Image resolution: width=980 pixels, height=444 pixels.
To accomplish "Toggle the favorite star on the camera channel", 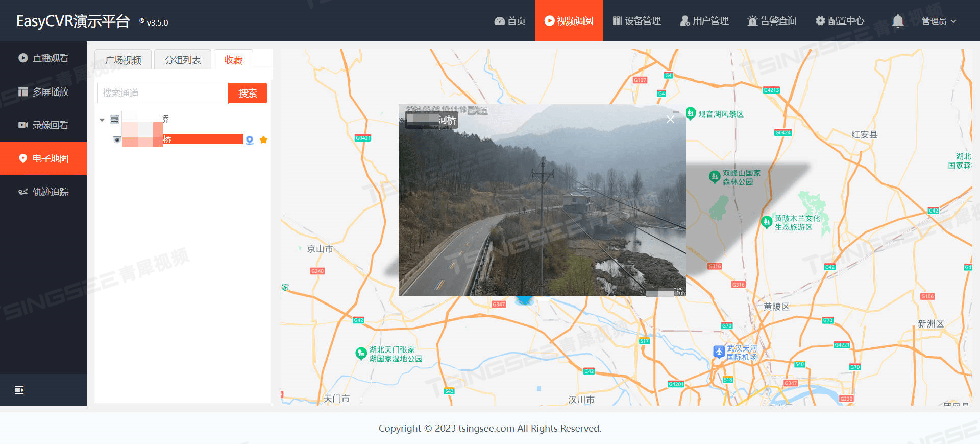I will coord(263,140).
